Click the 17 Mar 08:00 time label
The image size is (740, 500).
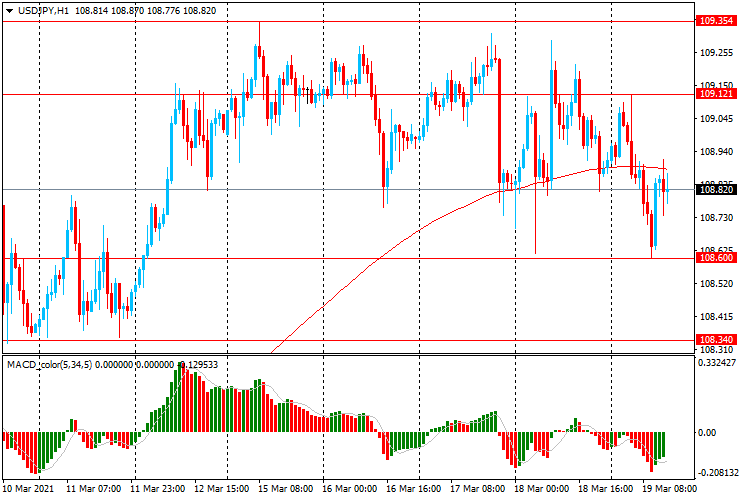478,489
